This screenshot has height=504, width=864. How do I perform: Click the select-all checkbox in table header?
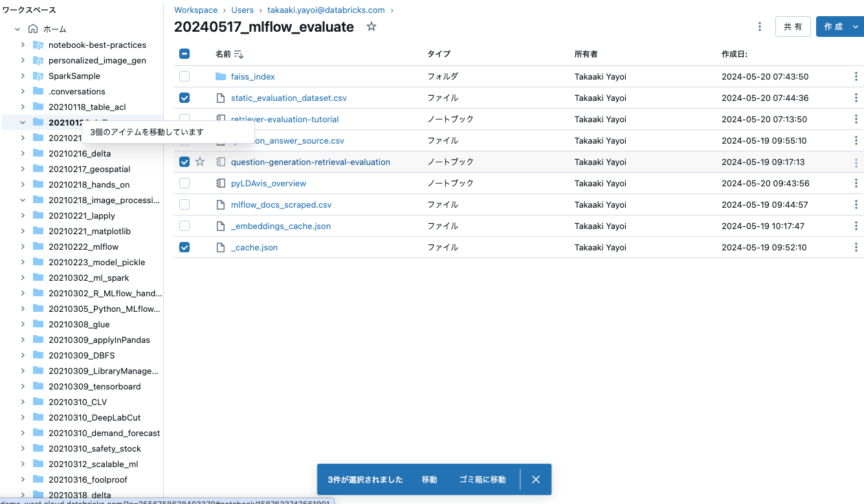(x=184, y=54)
